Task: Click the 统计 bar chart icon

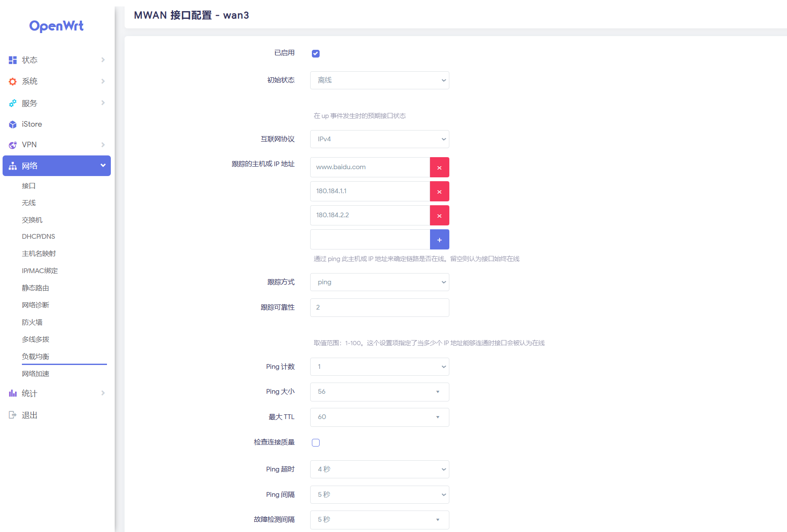Action: click(12, 393)
